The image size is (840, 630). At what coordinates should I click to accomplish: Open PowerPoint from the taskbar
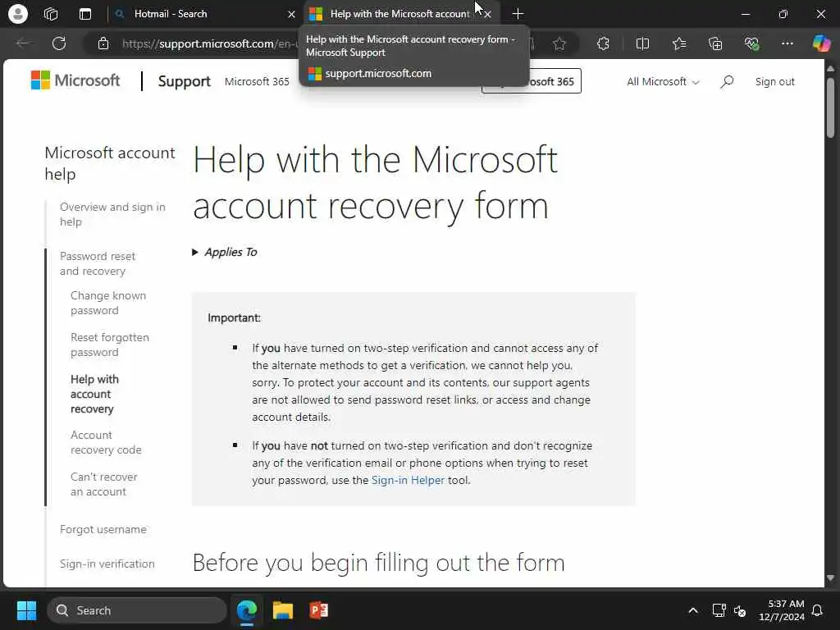(x=319, y=610)
